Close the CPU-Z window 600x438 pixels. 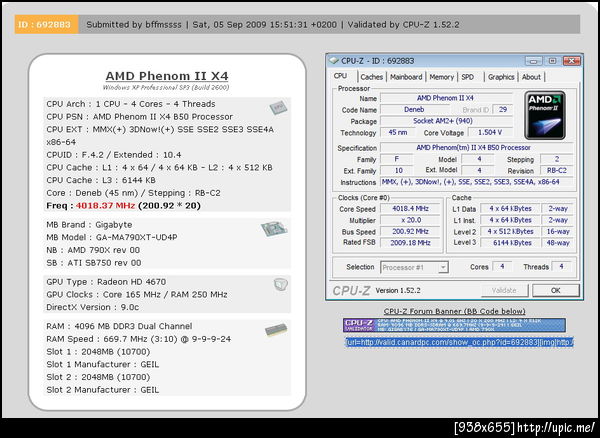coord(572,61)
